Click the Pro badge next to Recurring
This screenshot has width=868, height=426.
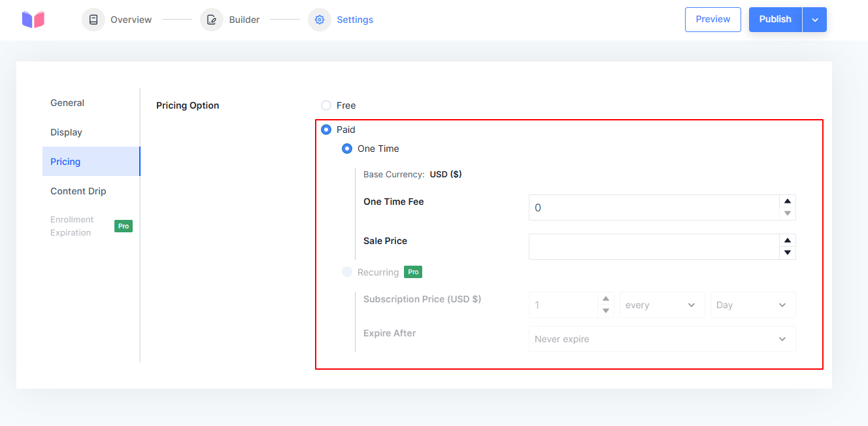(413, 272)
